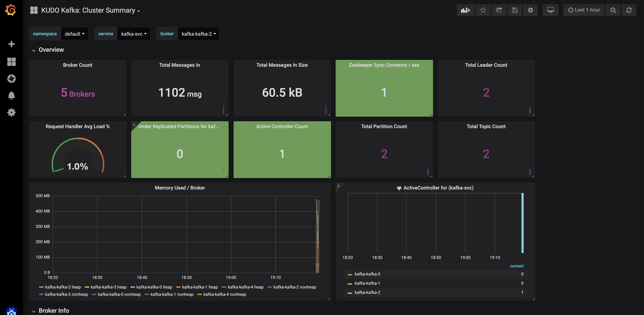Collapse the Overview row
The width and height of the screenshot is (644, 315).
click(x=51, y=50)
